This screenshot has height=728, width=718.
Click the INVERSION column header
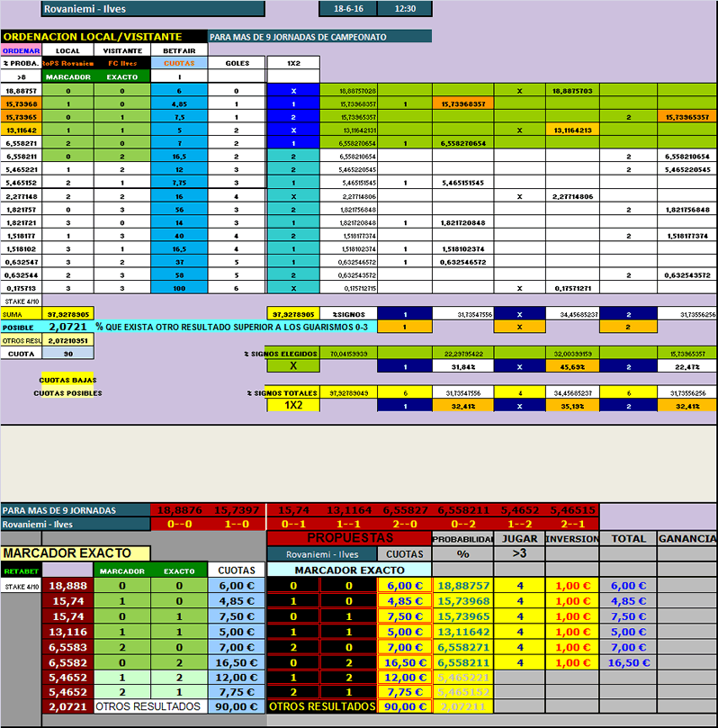572,538
